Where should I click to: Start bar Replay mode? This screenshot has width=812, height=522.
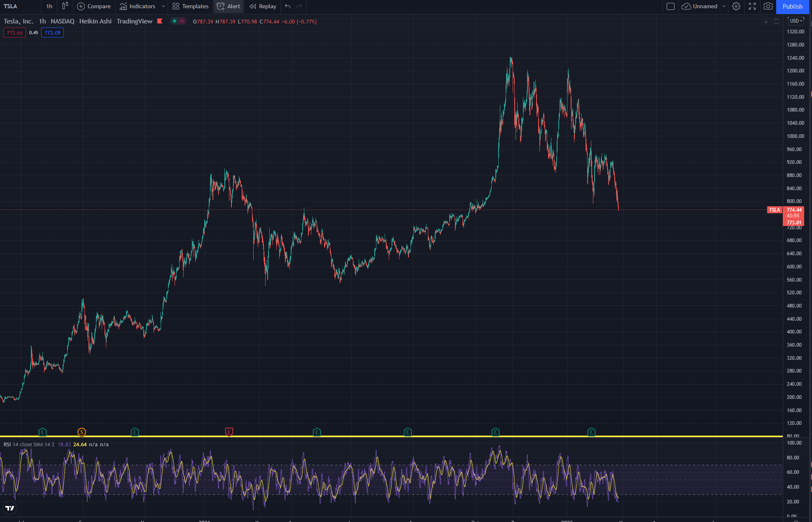click(263, 6)
